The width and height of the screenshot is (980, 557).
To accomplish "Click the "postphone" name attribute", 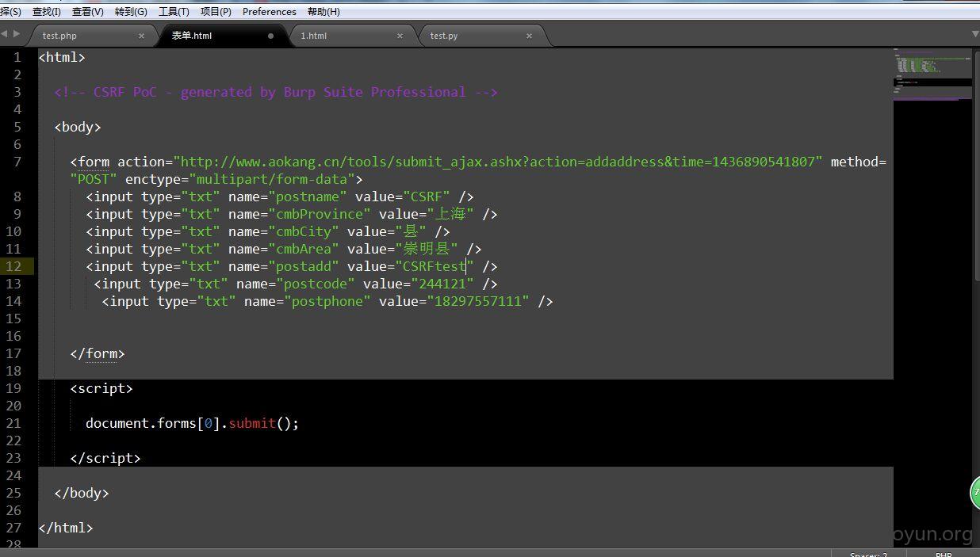I will coord(327,301).
